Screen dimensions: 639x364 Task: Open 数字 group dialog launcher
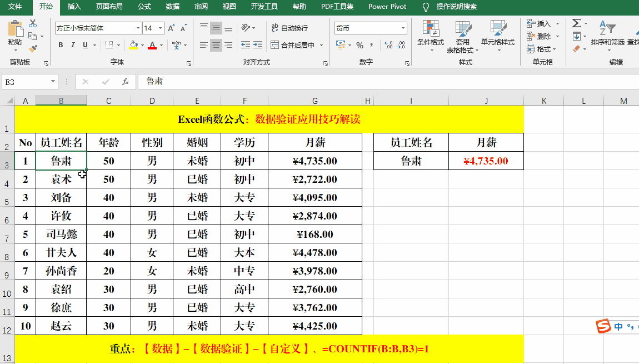pos(407,63)
